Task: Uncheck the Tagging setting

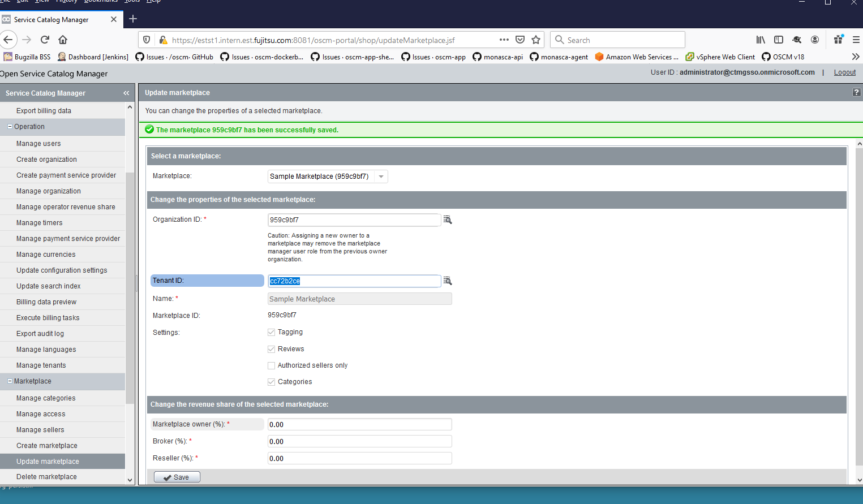Action: point(271,332)
